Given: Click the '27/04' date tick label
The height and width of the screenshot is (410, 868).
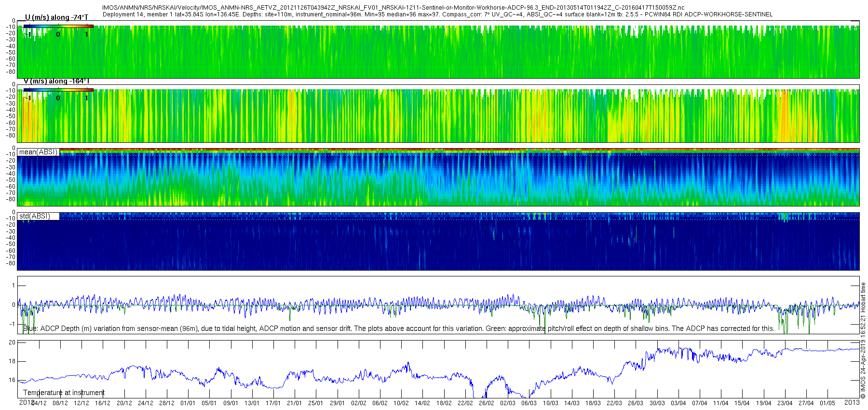Looking at the screenshot, I should [x=806, y=403].
